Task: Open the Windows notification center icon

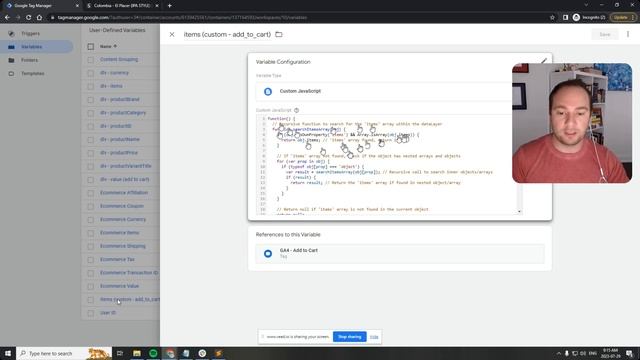Action: (x=629, y=353)
